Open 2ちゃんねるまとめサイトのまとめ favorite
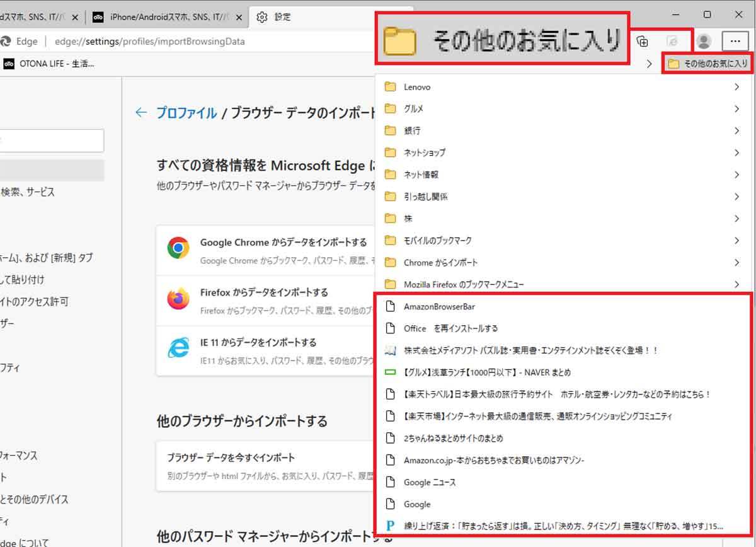Screen dimensions: 756x547 click(564, 438)
